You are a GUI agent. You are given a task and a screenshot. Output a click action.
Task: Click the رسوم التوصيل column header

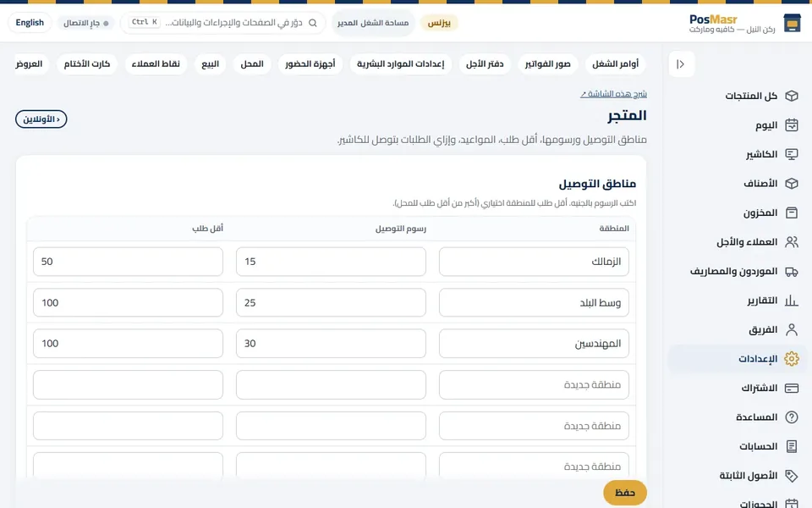(x=401, y=229)
